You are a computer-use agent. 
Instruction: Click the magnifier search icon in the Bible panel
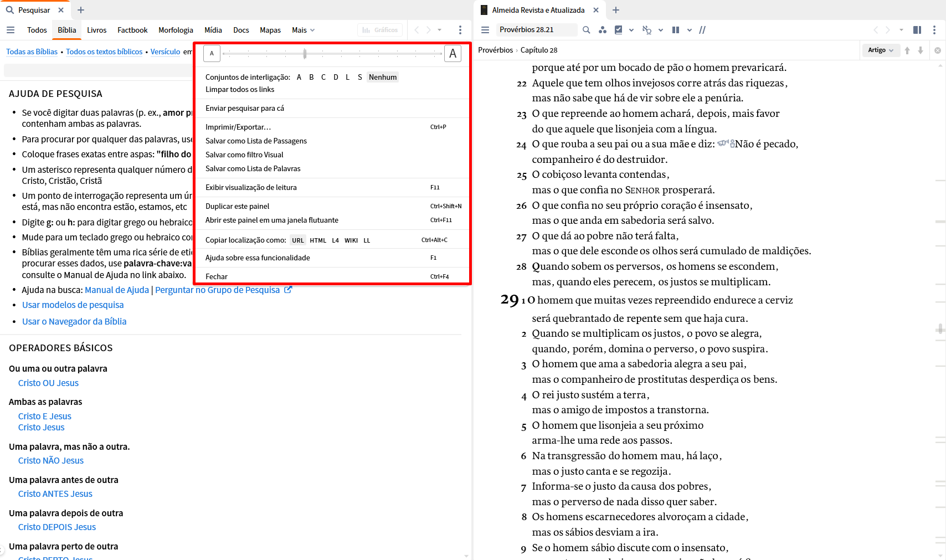click(x=587, y=30)
